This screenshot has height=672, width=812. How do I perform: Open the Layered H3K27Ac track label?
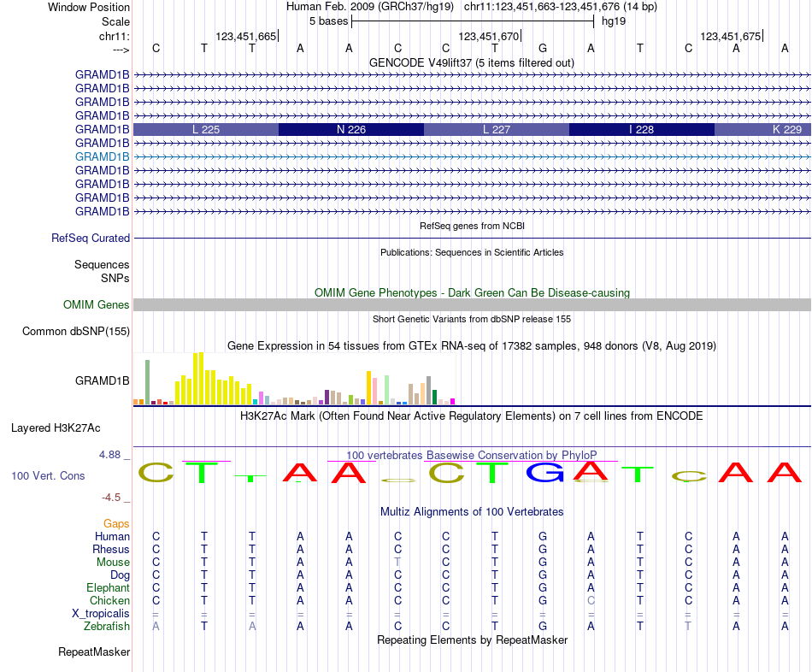click(x=56, y=428)
